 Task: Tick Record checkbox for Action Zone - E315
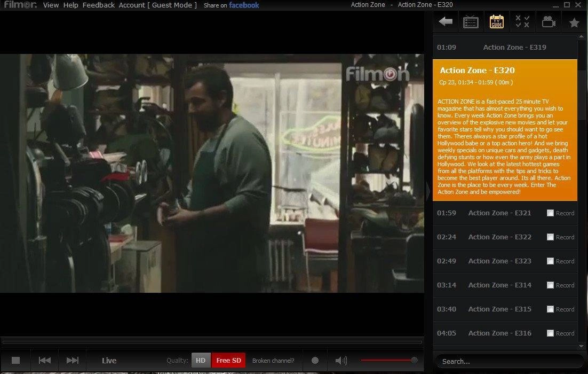coord(550,309)
